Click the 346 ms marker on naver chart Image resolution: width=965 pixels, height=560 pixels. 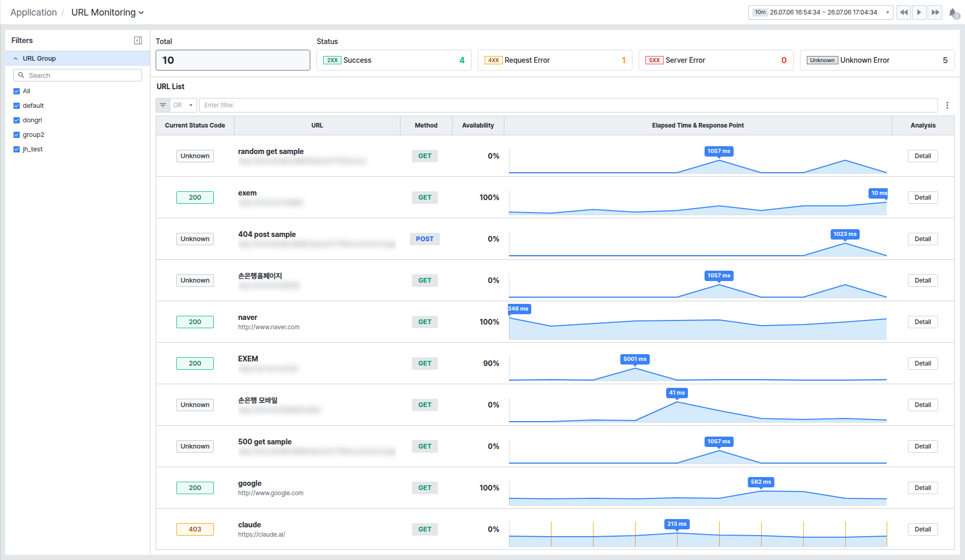[x=519, y=309]
